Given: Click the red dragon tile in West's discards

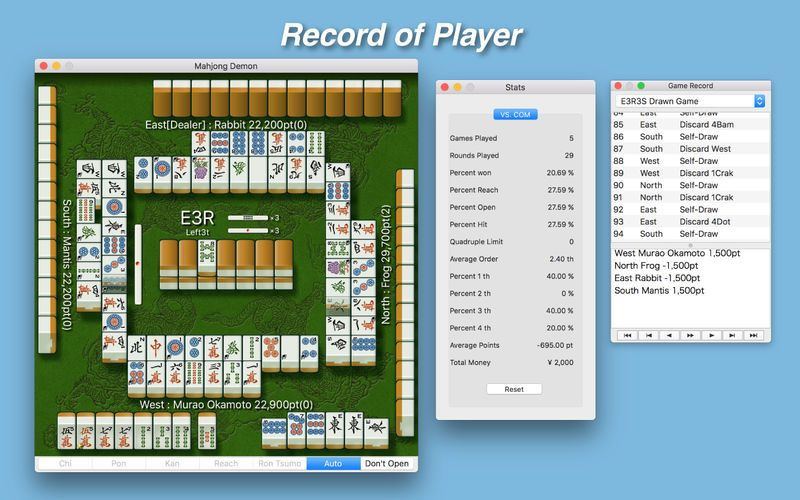Looking at the screenshot, I should (x=156, y=348).
